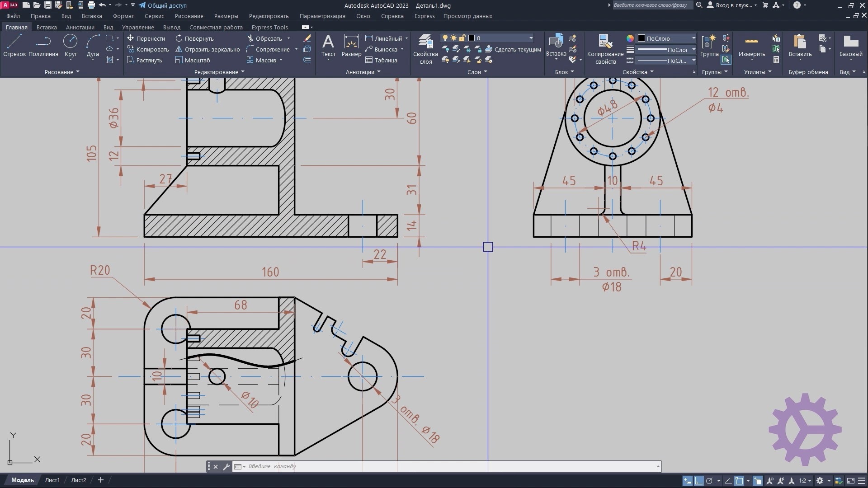Choose the Отразить зеркально (Mirror) tool
The width and height of the screenshot is (868, 488).
[208, 49]
